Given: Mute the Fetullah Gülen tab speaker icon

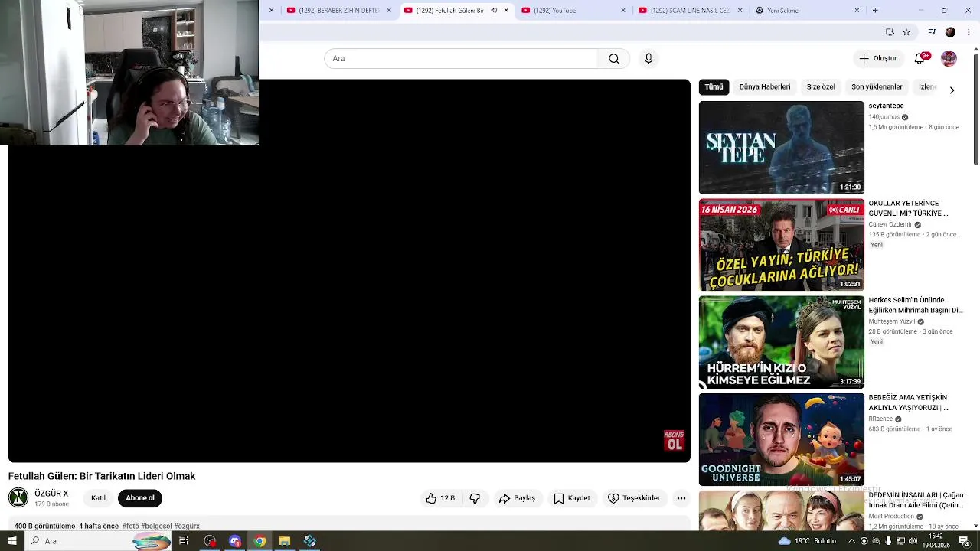Looking at the screenshot, I should click(x=494, y=11).
